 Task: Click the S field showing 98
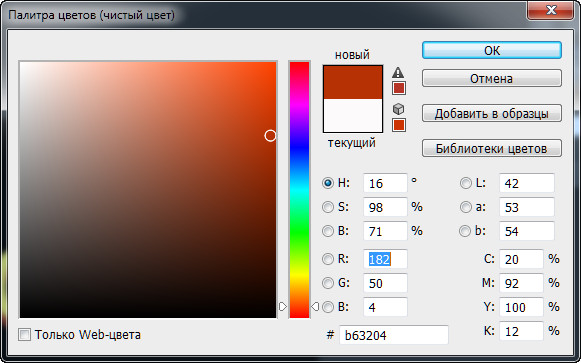(x=385, y=207)
